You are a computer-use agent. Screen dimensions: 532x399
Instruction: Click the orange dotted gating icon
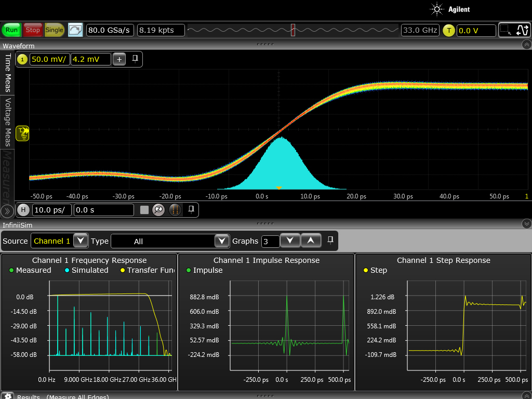pyautogui.click(x=175, y=210)
